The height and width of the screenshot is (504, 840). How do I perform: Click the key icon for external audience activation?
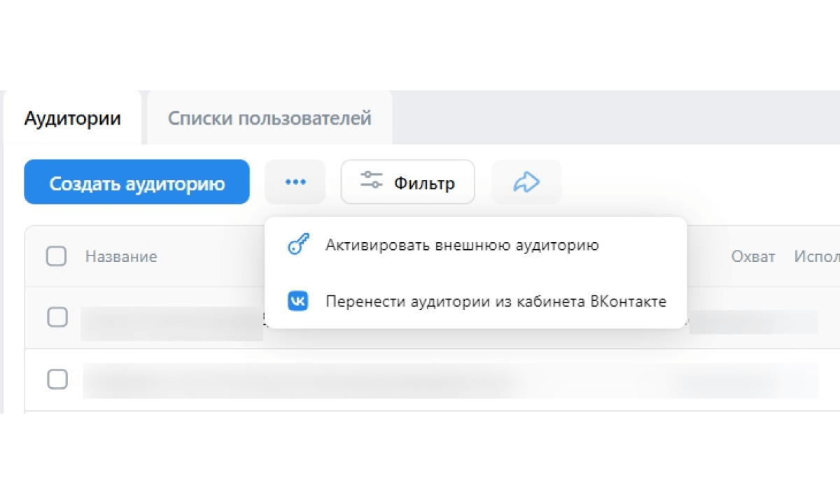tap(299, 246)
